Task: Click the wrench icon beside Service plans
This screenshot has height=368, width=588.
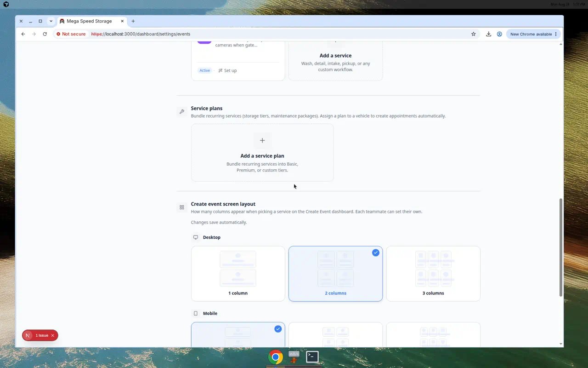Action: 182,112
